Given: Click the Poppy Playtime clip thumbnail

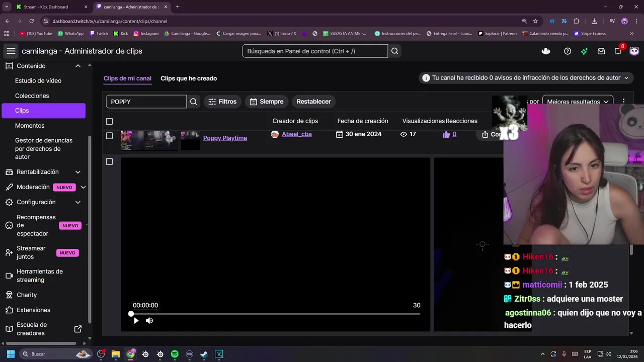Looking at the screenshot, I should click(x=160, y=140).
